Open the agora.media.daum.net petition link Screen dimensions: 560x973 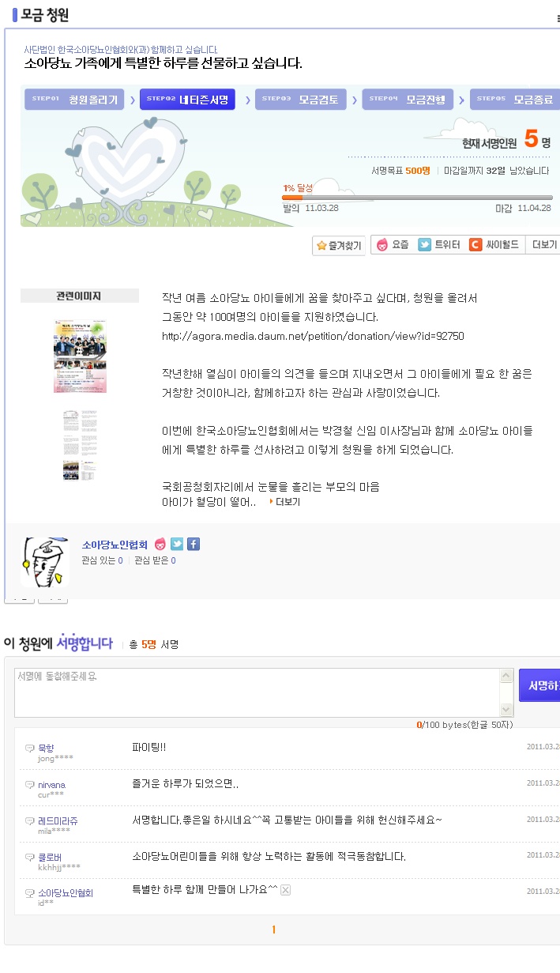(313, 336)
